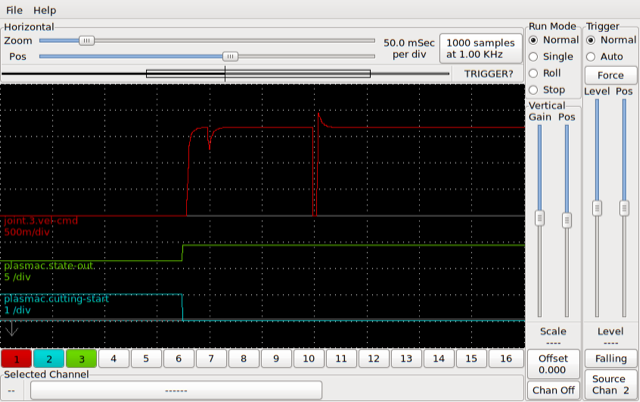Click the Falling trigger edge button
640x402 pixels.
pyautogui.click(x=610, y=359)
